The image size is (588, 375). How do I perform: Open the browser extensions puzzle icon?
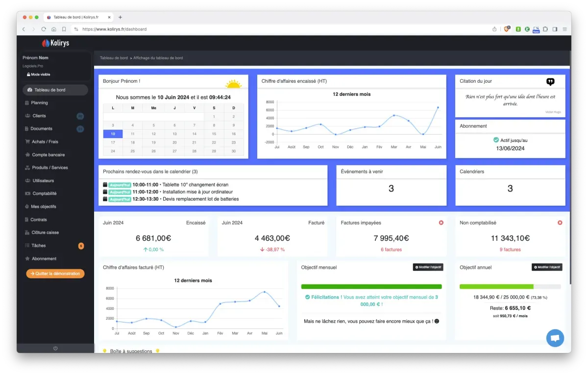545,29
